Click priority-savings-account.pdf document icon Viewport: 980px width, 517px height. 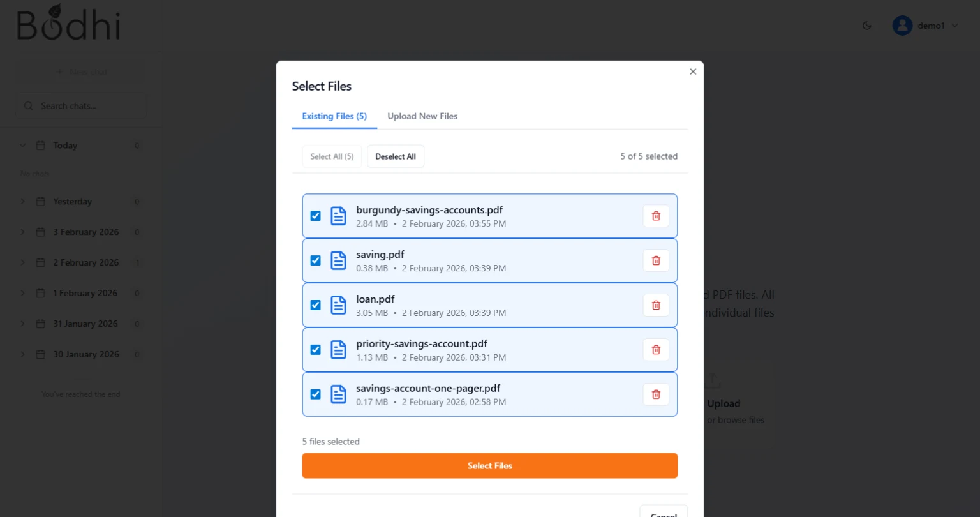338,350
